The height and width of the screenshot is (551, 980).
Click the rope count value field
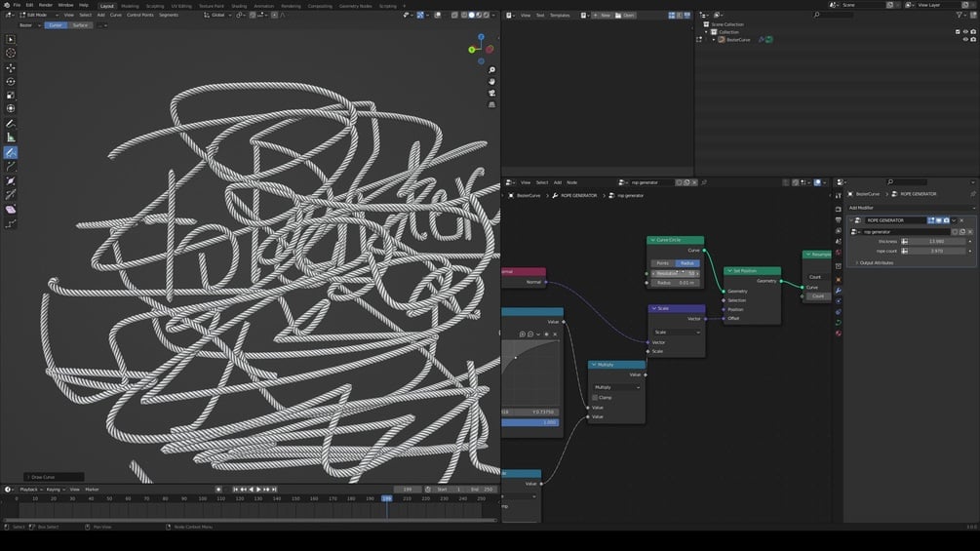pyautogui.click(x=935, y=251)
